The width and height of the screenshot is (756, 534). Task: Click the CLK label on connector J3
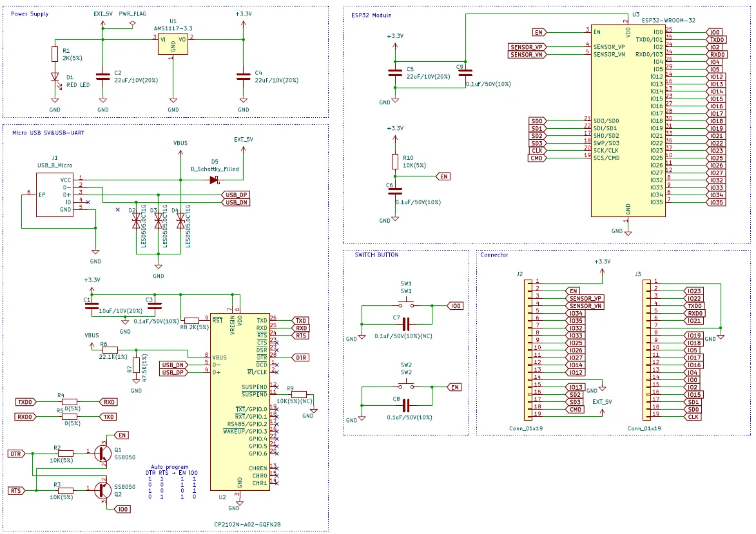click(693, 417)
